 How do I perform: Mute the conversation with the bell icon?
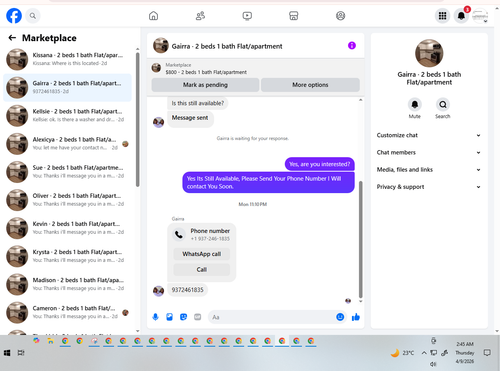point(415,105)
